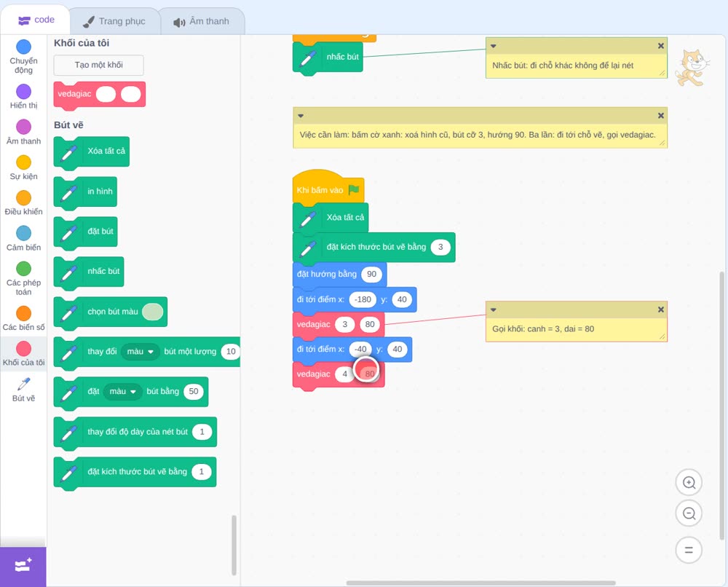Click the add extension button
Viewport: 728px width, 587px height.
pos(23,566)
